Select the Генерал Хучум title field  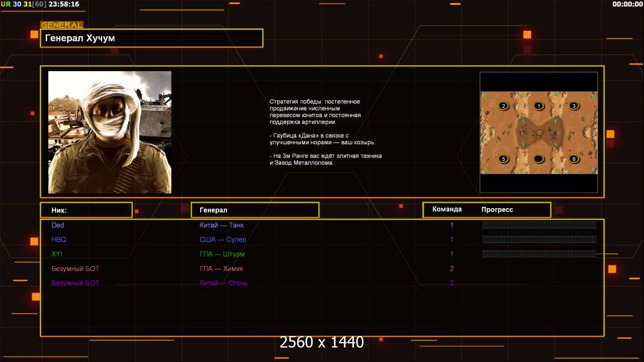151,38
